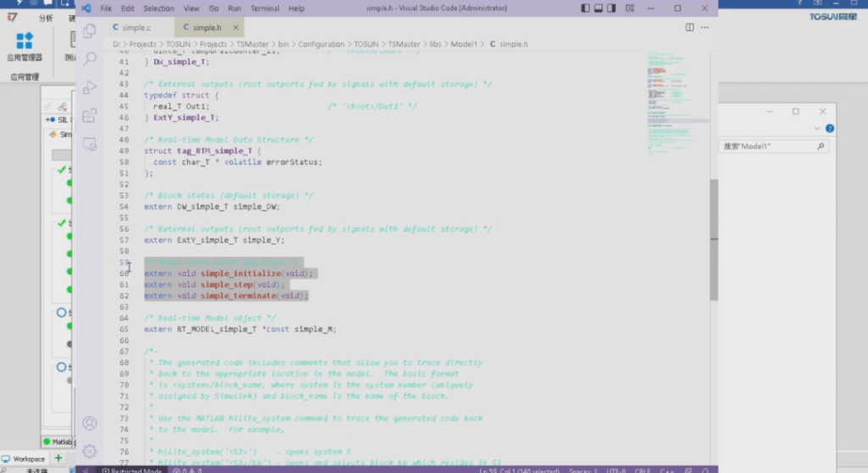This screenshot has width=868, height=473.
Task: Open the Extensions view
Action: point(89,115)
